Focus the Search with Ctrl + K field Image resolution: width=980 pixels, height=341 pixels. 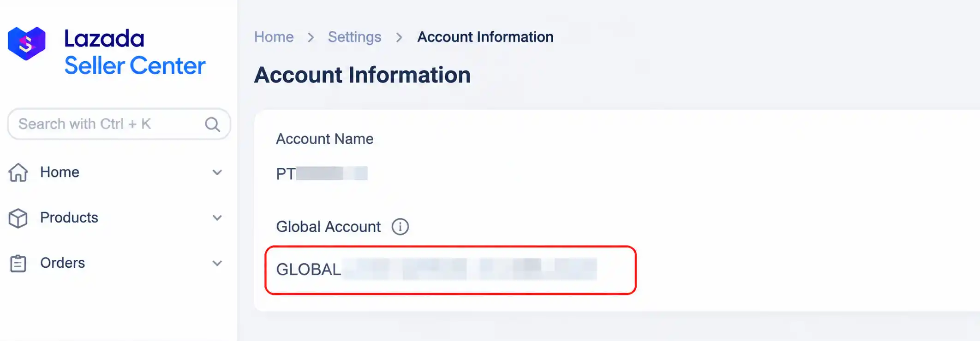119,124
